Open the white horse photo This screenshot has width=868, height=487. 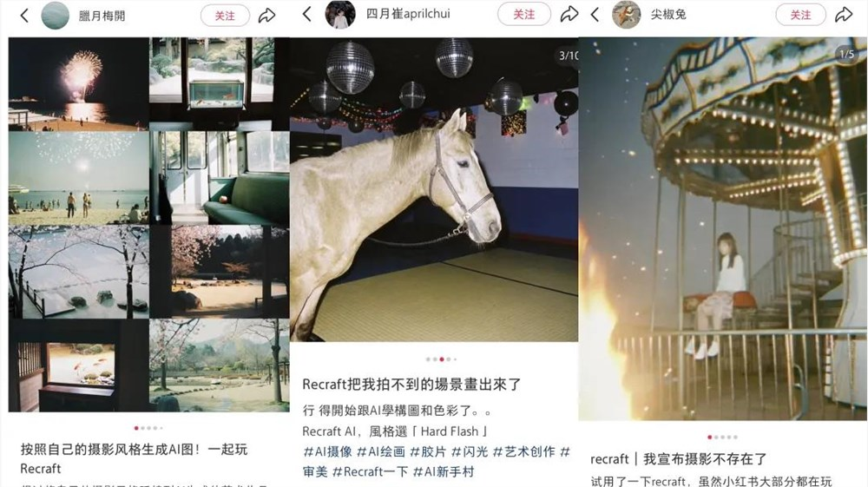click(x=434, y=189)
